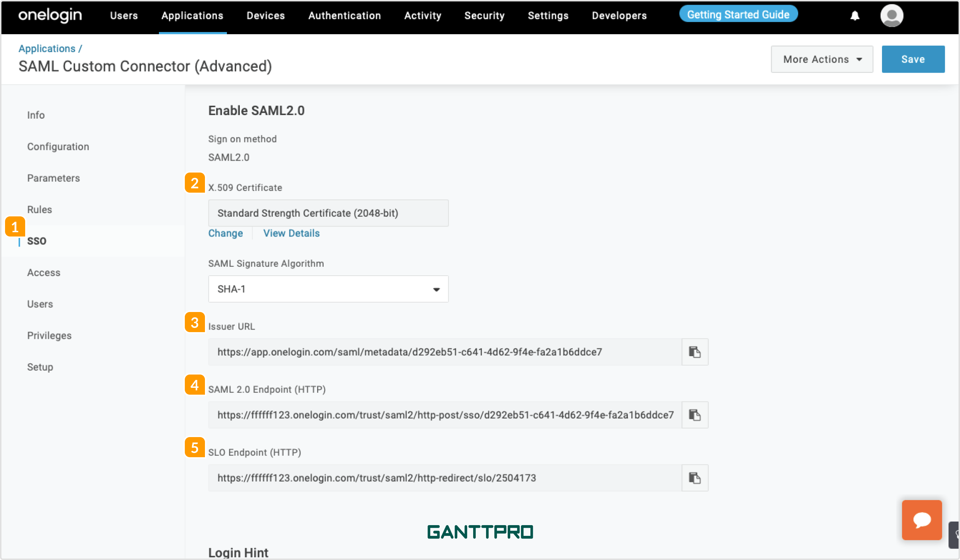This screenshot has width=960, height=560.
Task: Open certificate View Details link
Action: click(x=292, y=233)
